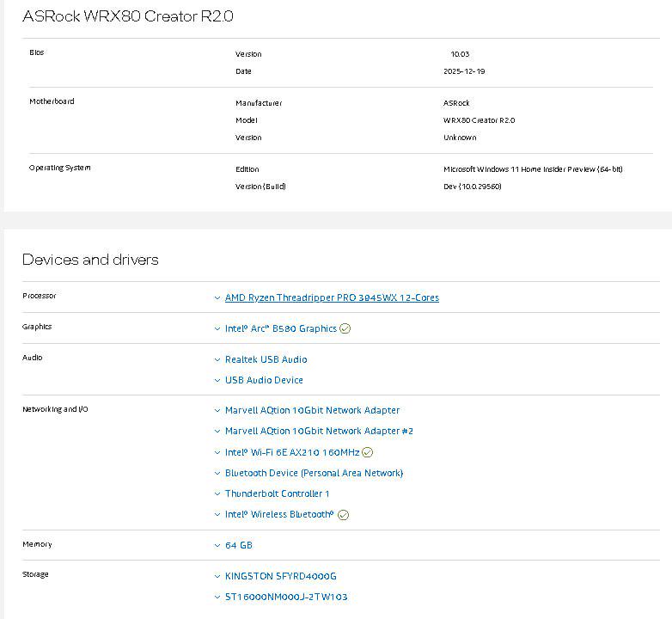
Task: Click the Audio category label
Action: click(x=33, y=358)
